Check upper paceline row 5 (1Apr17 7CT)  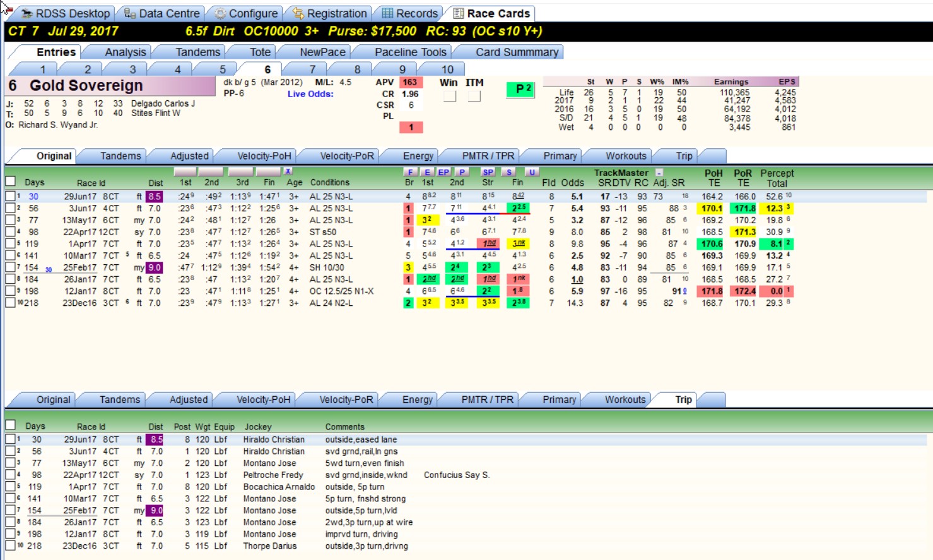click(10, 243)
